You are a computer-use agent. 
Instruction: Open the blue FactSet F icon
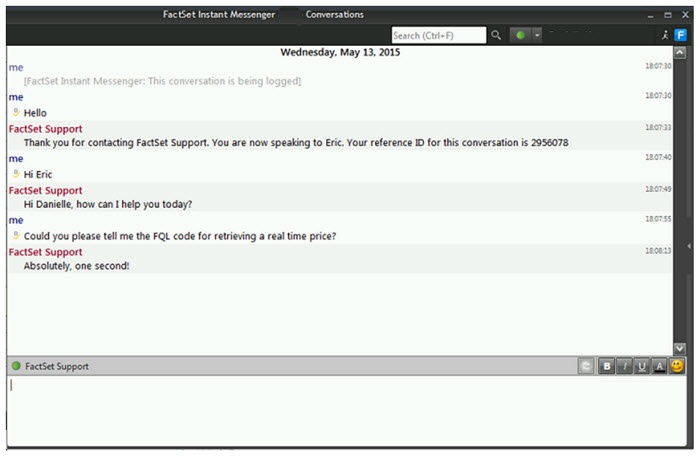[x=680, y=35]
